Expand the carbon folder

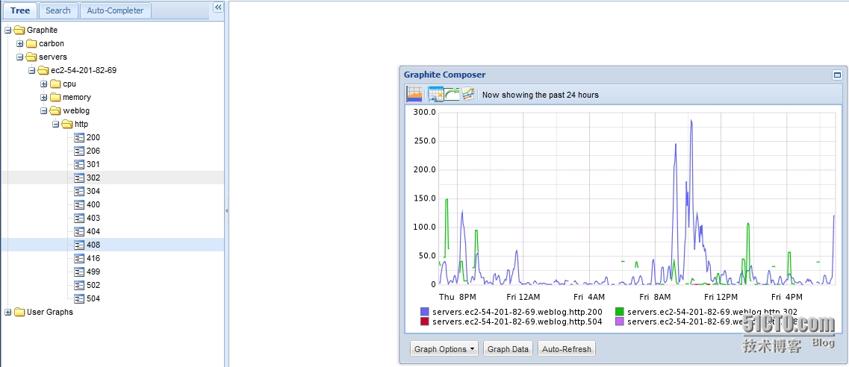point(20,43)
